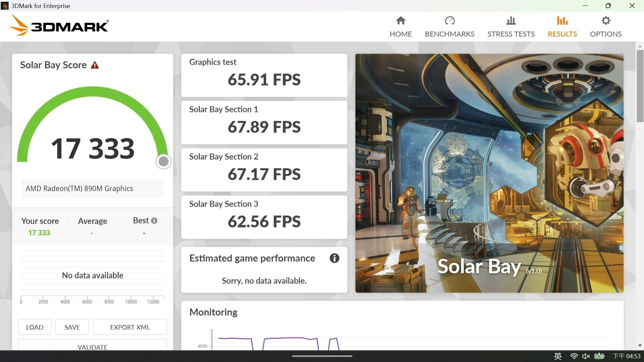Screen dimensions: 644x362
Task: Switch input language indicator 英
Action: 558,356
